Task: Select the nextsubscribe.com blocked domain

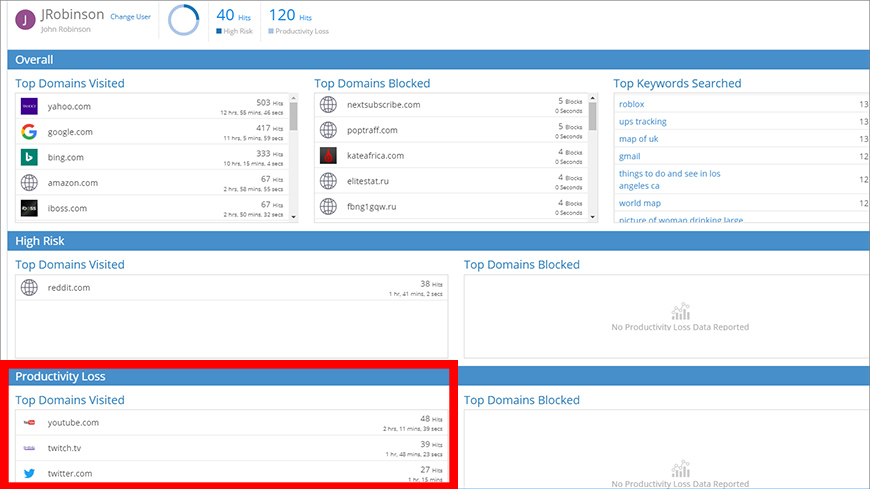Action: pos(451,104)
